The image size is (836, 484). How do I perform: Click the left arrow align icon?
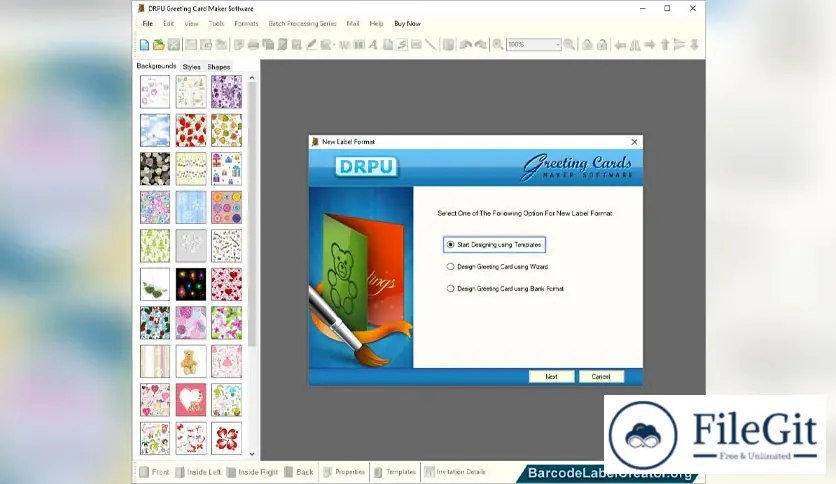[x=620, y=45]
